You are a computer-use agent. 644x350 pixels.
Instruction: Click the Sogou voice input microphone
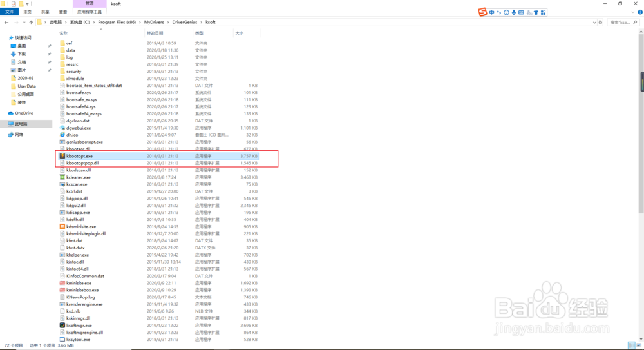[514, 12]
